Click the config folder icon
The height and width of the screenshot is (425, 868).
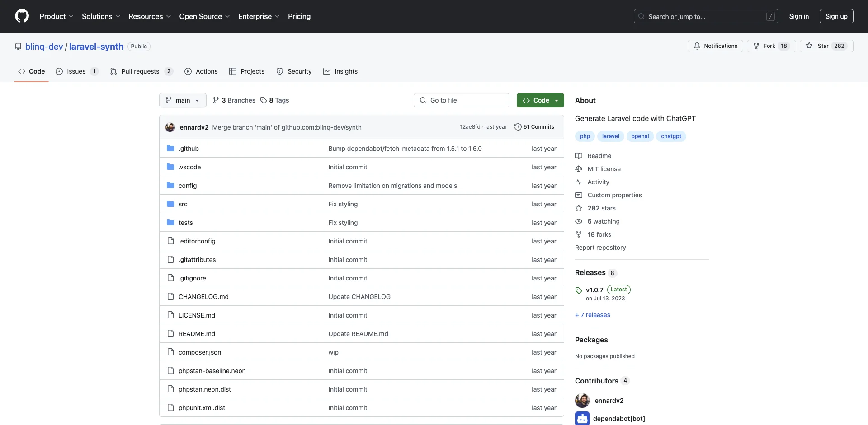pyautogui.click(x=170, y=185)
